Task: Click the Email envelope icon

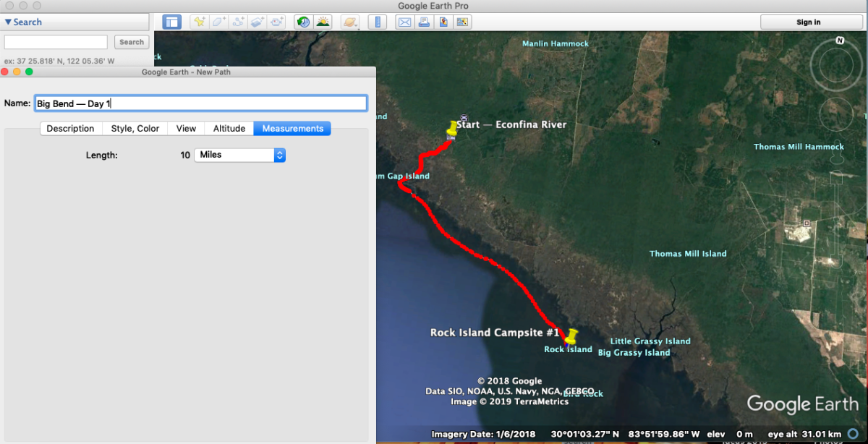Action: coord(404,22)
